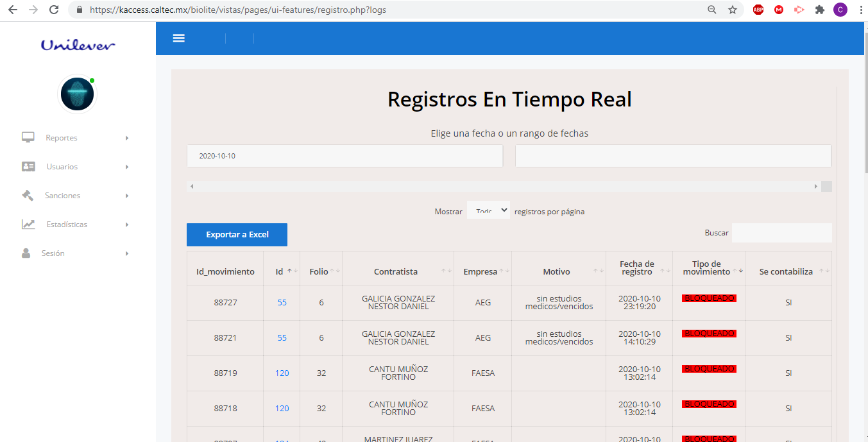Click the zoom magnifier icon in address bar
The image size is (868, 442).
(x=712, y=10)
